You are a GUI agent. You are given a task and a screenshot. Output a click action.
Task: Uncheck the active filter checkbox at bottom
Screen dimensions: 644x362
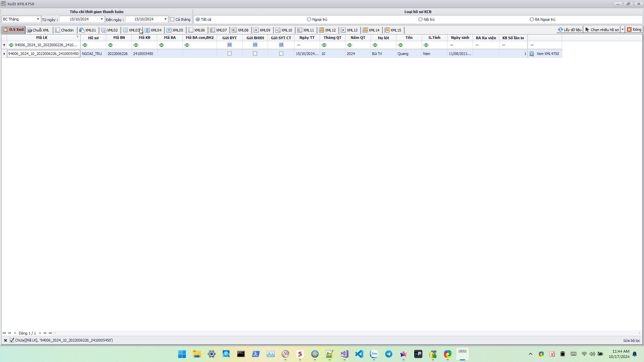pyautogui.click(x=12, y=340)
